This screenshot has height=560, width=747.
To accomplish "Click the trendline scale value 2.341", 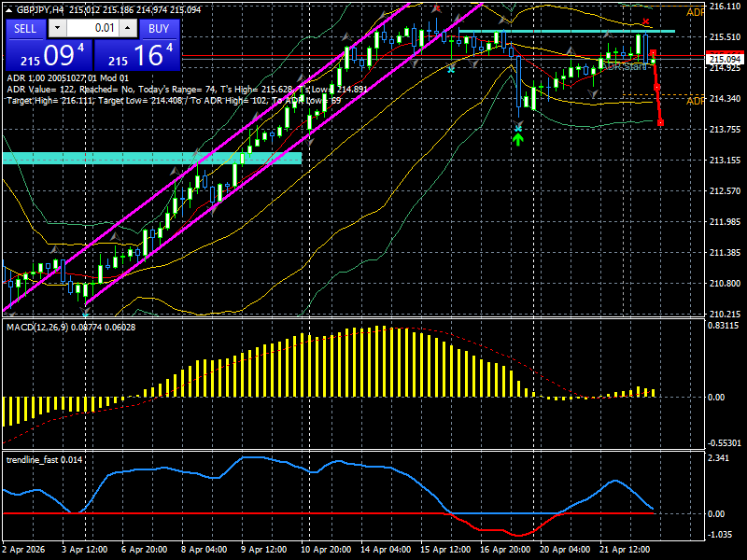I will pos(719,458).
